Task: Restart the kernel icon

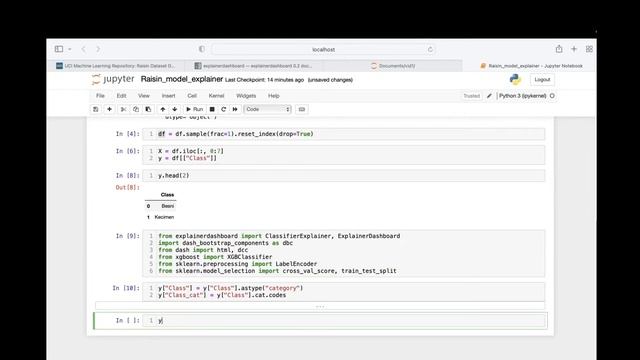Action: 224,109
